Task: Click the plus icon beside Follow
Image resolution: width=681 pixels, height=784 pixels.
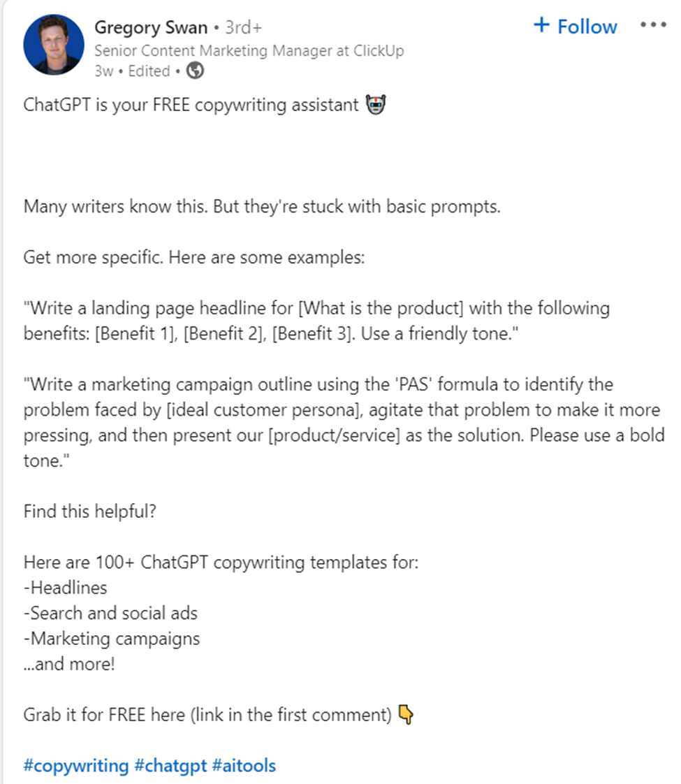Action: click(541, 25)
